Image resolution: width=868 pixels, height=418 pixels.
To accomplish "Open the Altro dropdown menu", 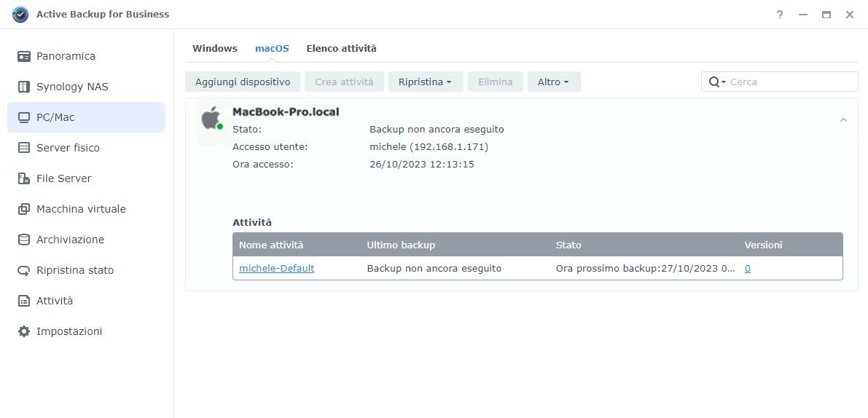I will pyautogui.click(x=554, y=82).
